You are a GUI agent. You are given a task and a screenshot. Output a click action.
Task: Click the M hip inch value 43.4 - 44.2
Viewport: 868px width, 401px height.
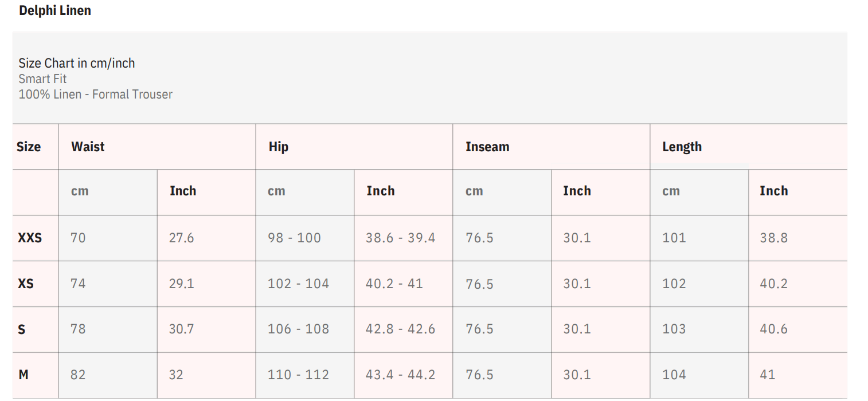(400, 375)
